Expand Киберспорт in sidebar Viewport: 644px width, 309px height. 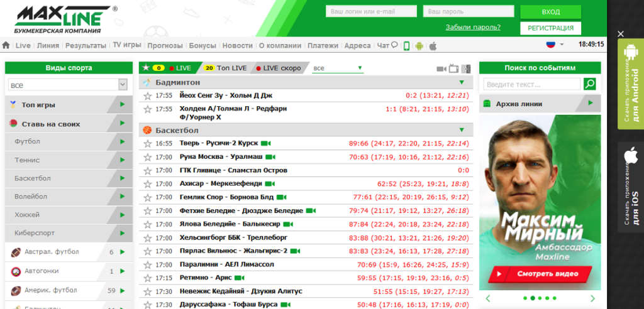(x=122, y=232)
